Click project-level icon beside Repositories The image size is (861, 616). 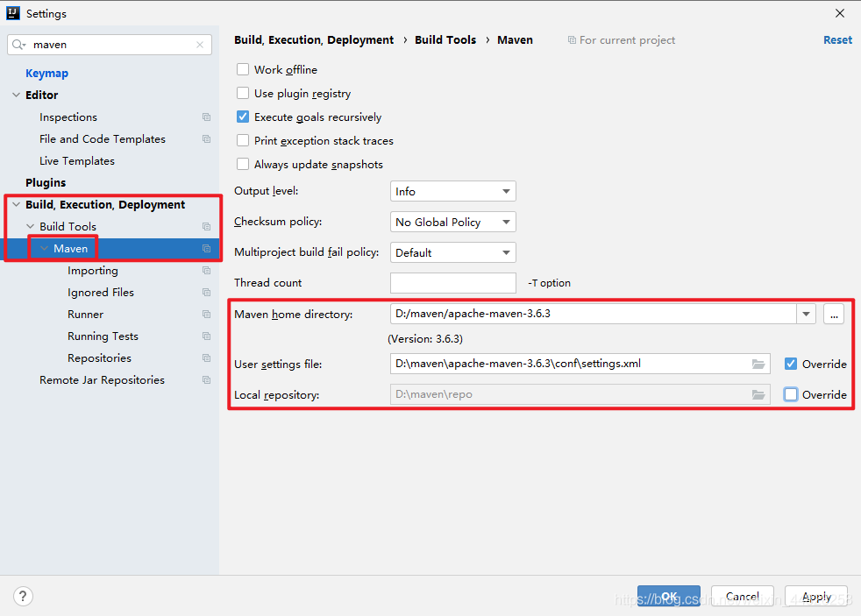point(206,358)
